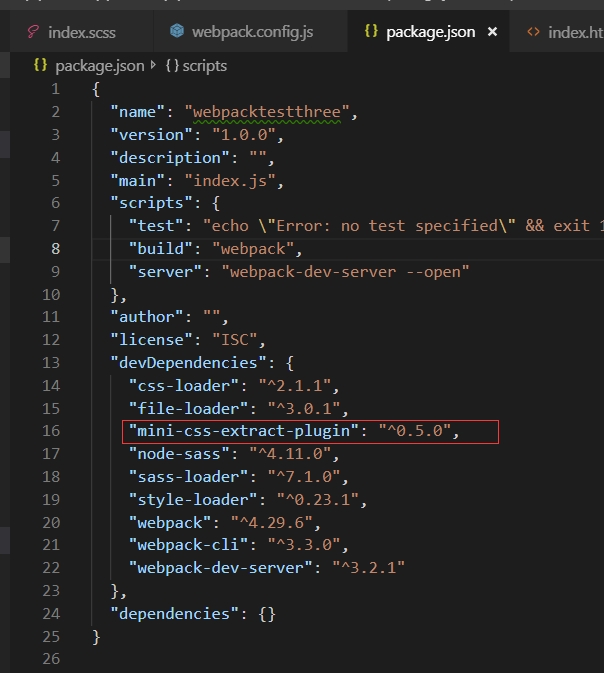Viewport: 604px width, 673px height.
Task: Click the "devDependencies" key
Action: 188,363
